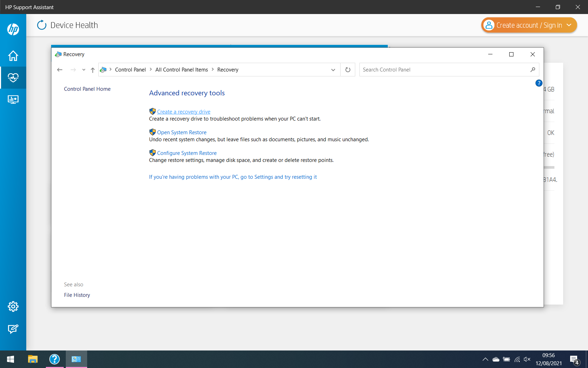The image size is (588, 368).
Task: Open the feedback pencil icon in sidebar
Action: [x=13, y=329]
